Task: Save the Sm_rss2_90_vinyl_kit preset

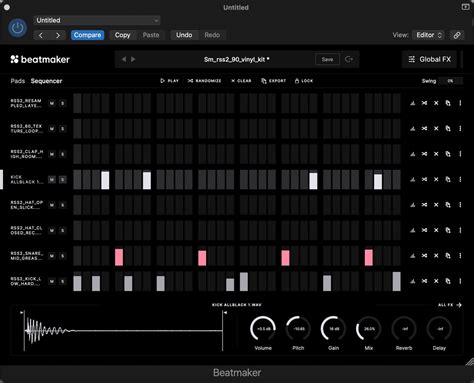Action: pos(327,59)
